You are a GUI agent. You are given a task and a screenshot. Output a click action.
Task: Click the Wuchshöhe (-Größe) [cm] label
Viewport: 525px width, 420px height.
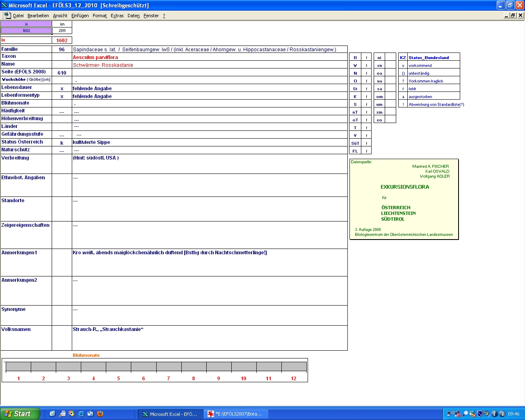click(x=26, y=80)
